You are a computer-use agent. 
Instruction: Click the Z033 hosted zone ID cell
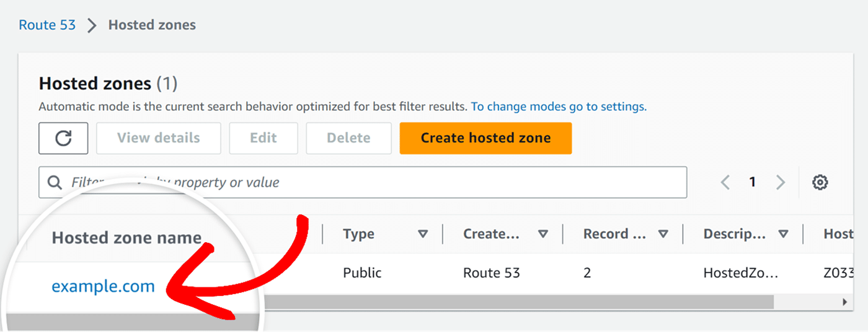coord(839,273)
